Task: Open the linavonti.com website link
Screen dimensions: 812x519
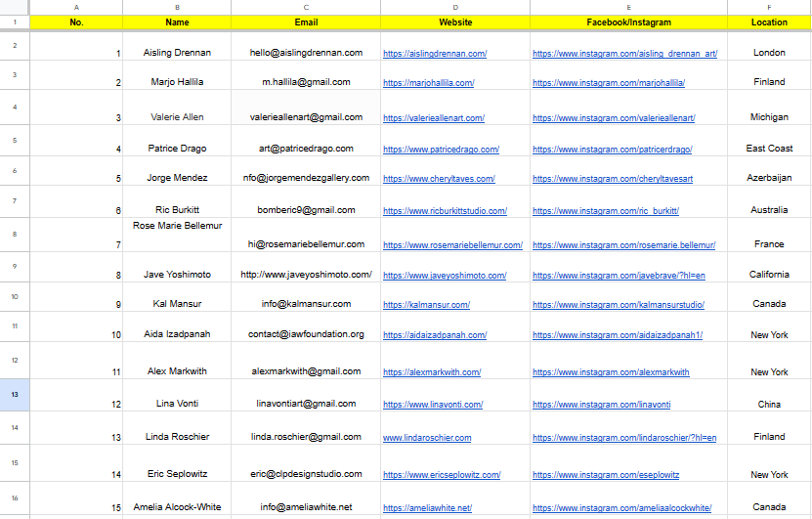Action: point(433,405)
